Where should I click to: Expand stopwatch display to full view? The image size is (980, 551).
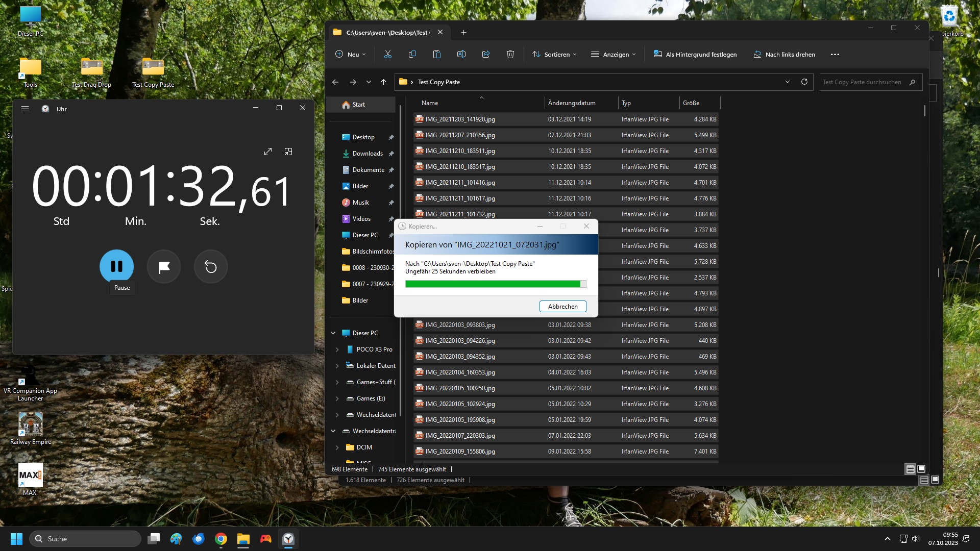[268, 152]
